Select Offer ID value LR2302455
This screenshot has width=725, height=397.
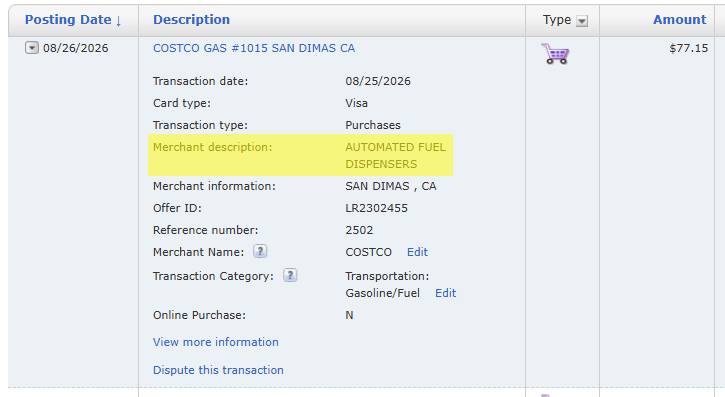376,208
